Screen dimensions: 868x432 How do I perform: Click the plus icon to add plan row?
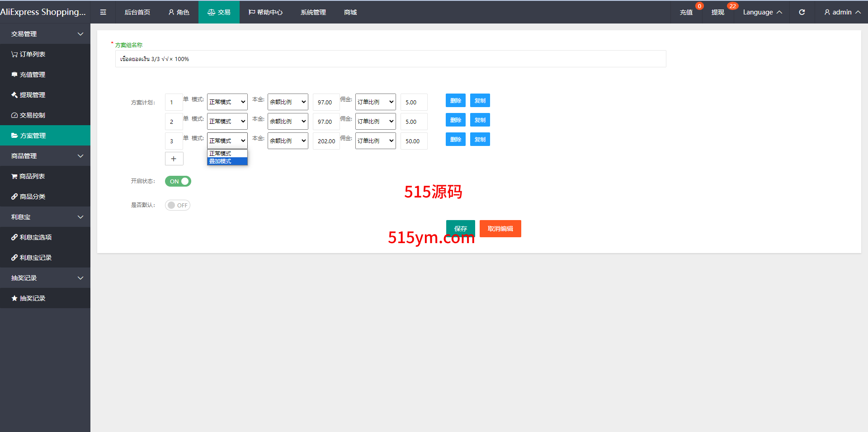coord(174,159)
